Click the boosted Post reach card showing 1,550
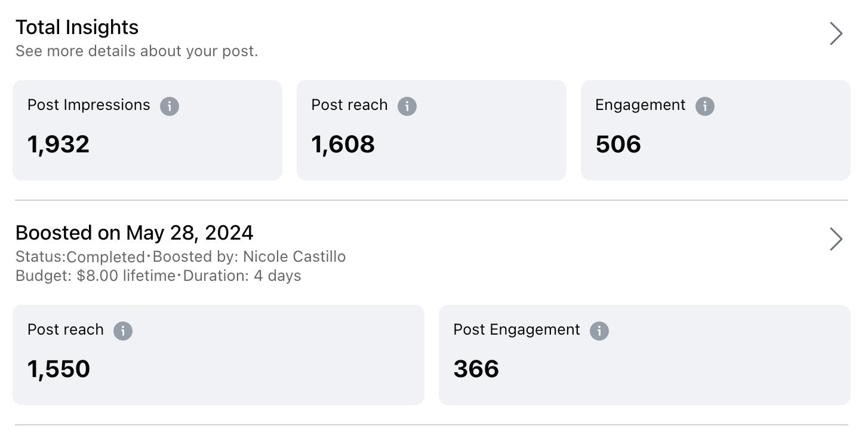 pos(218,355)
